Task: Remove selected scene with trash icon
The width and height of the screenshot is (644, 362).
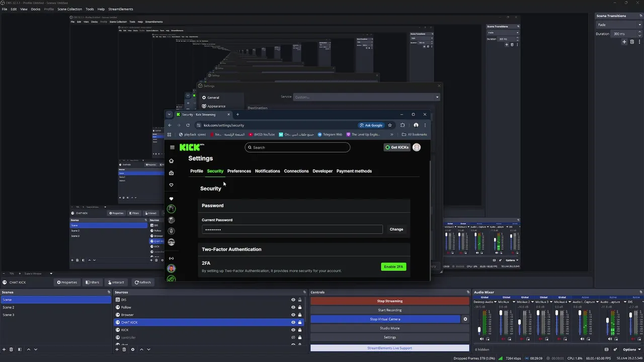Action: coord(12,349)
